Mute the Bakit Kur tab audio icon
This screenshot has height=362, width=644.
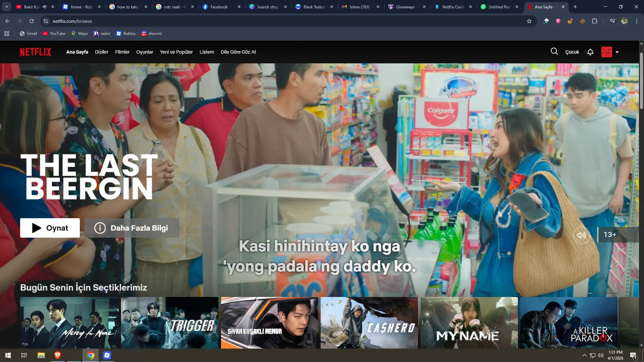(45, 7)
